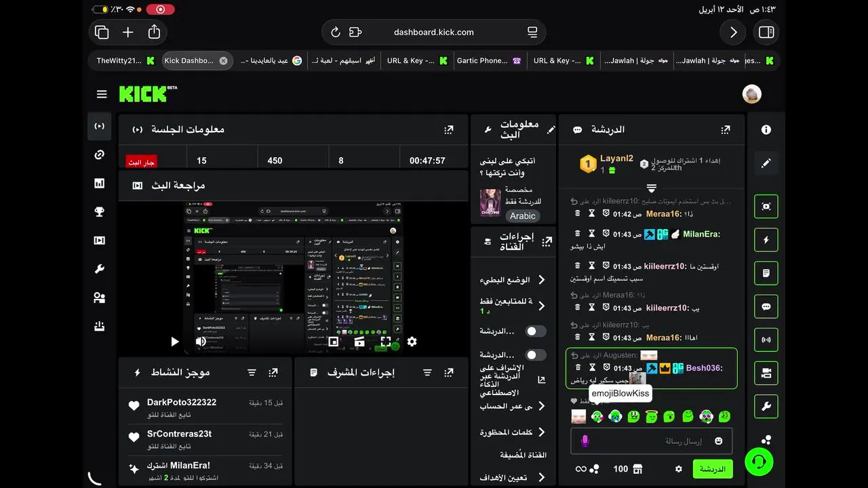
Task: Open new browser tab with plus
Action: (127, 32)
